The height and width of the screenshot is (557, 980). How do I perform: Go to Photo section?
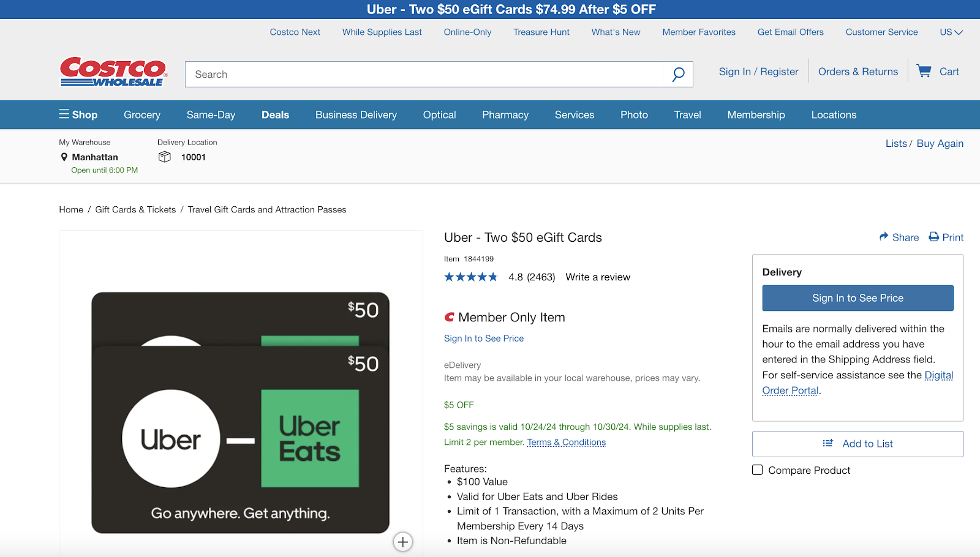[x=634, y=114]
